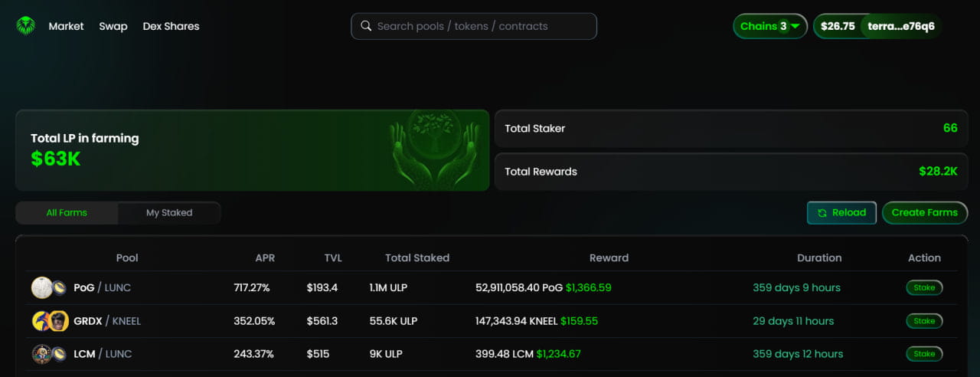Expand the Chains dropdown arrow
Viewport: 980px width, 377px height.
[795, 26]
